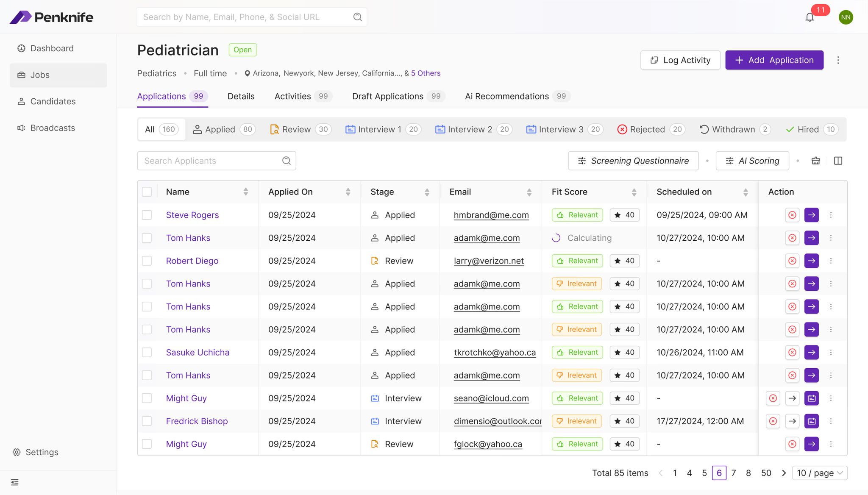The height and width of the screenshot is (495, 868).
Task: Sort by Name column arrows
Action: [245, 192]
